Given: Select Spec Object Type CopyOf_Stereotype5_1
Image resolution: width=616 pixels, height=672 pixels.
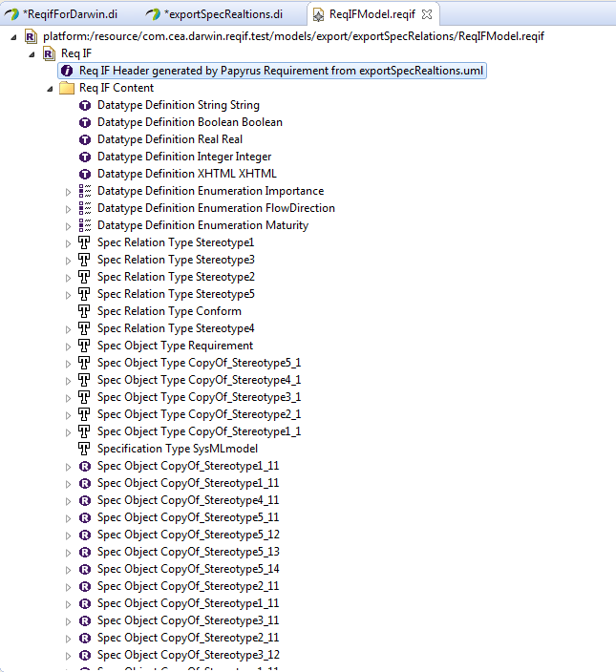Looking at the screenshot, I should click(199, 363).
